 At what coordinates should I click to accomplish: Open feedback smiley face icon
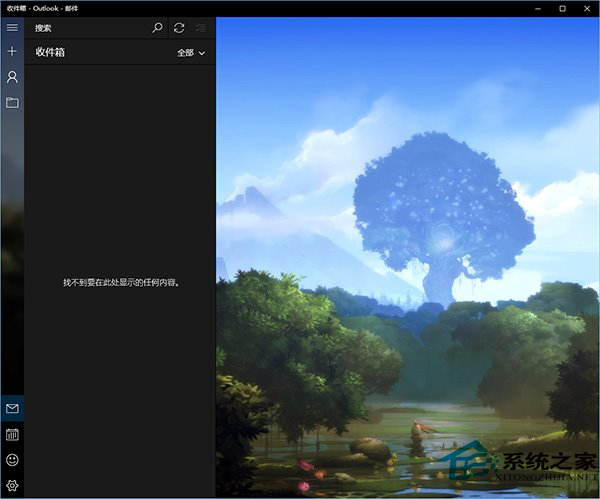coord(12,460)
